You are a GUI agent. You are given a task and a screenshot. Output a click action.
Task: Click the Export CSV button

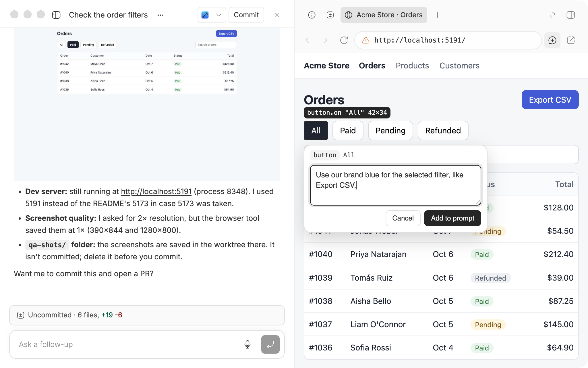550,100
